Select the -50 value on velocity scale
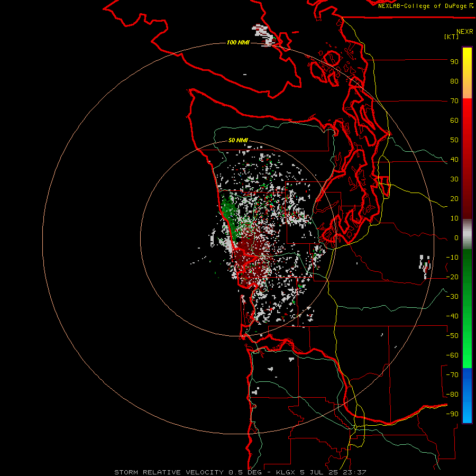Image resolution: width=476 pixels, height=476 pixels. point(452,336)
